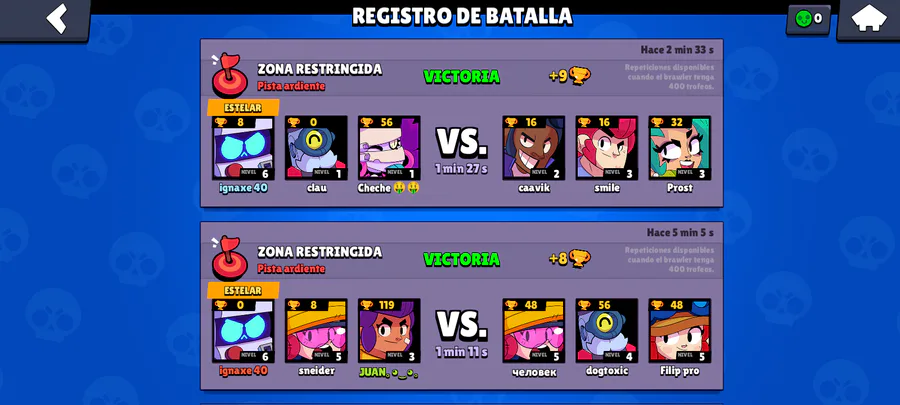
Task: View Cheche's brawler portrait
Action: pos(389,148)
